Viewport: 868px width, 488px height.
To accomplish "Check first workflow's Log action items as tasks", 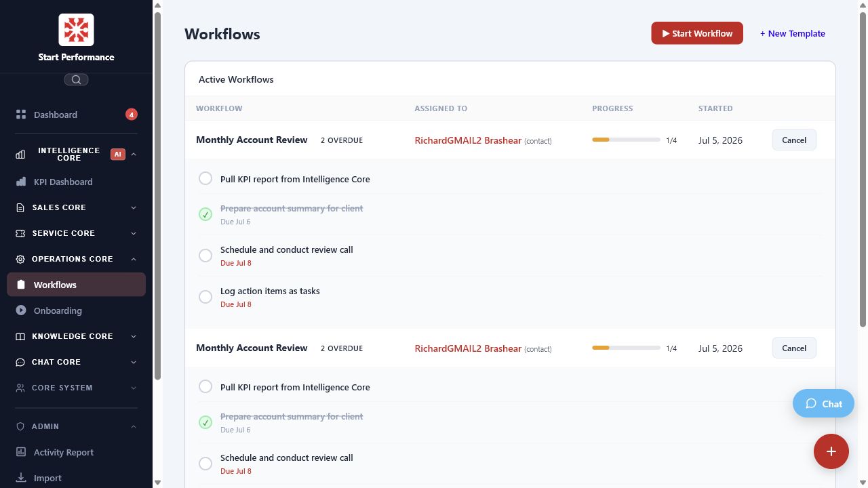I will (205, 297).
